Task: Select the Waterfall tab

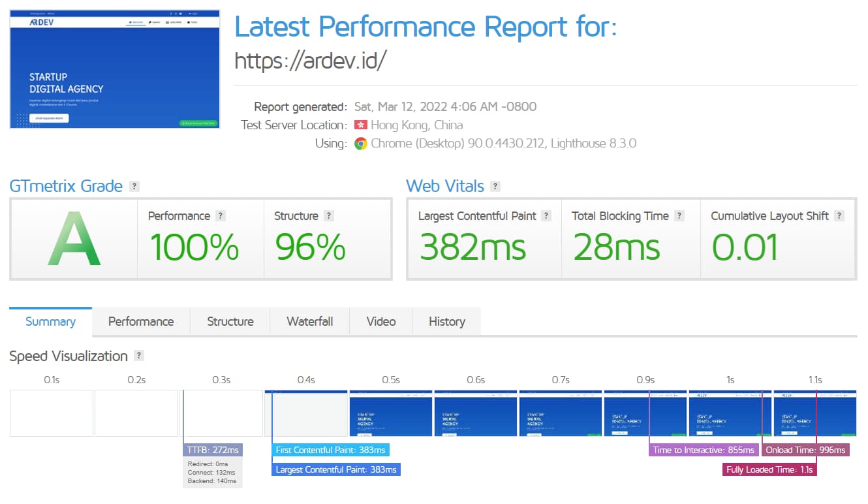Action: pyautogui.click(x=310, y=322)
